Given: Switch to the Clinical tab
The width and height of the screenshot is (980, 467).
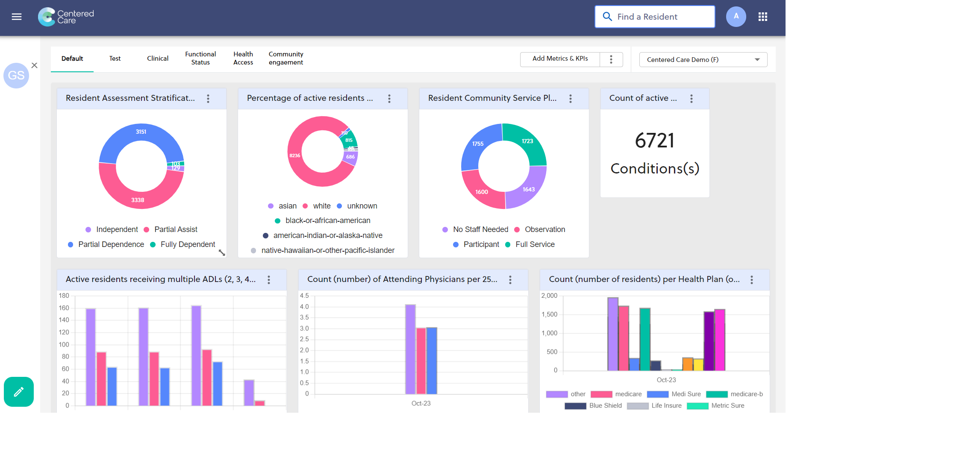Looking at the screenshot, I should [x=157, y=58].
